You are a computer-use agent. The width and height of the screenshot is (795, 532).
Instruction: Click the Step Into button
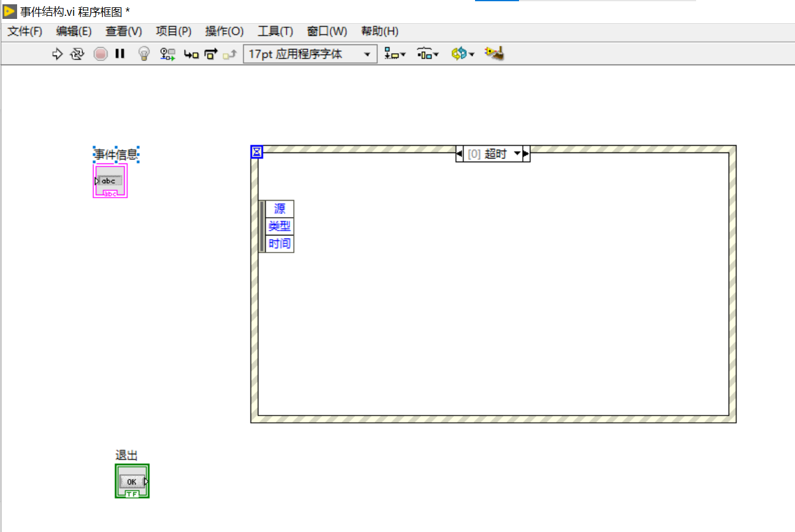point(192,54)
